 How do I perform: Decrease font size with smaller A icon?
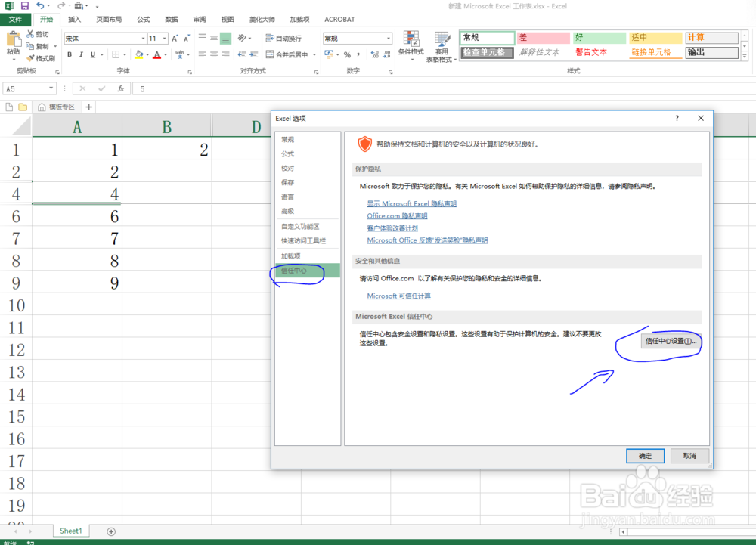[x=187, y=39]
